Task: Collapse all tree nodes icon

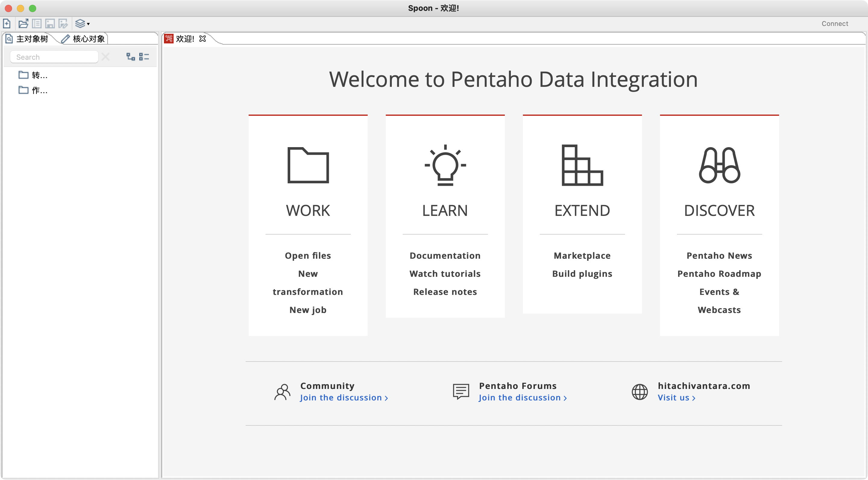Action: 144,57
